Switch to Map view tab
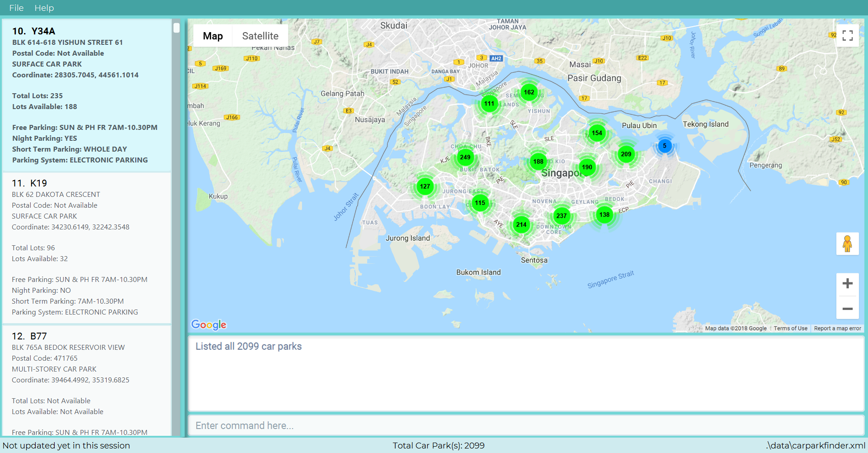 point(213,36)
